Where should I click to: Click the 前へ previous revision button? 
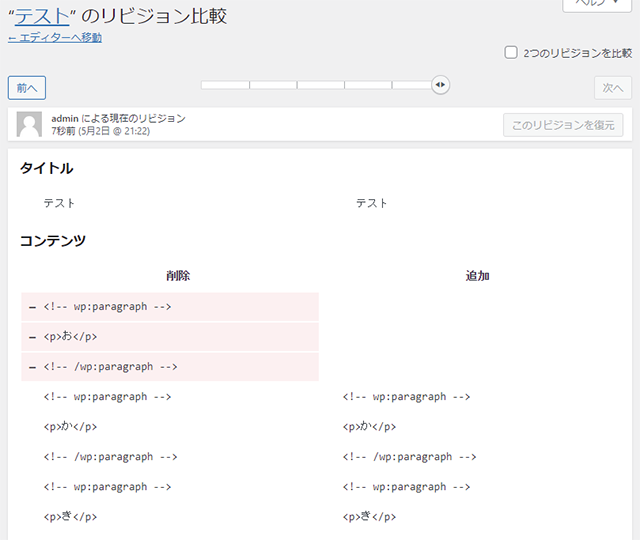(x=27, y=88)
